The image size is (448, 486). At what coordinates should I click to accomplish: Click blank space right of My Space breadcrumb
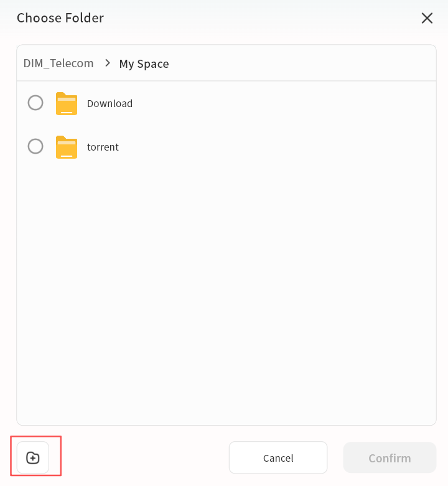coord(299,63)
